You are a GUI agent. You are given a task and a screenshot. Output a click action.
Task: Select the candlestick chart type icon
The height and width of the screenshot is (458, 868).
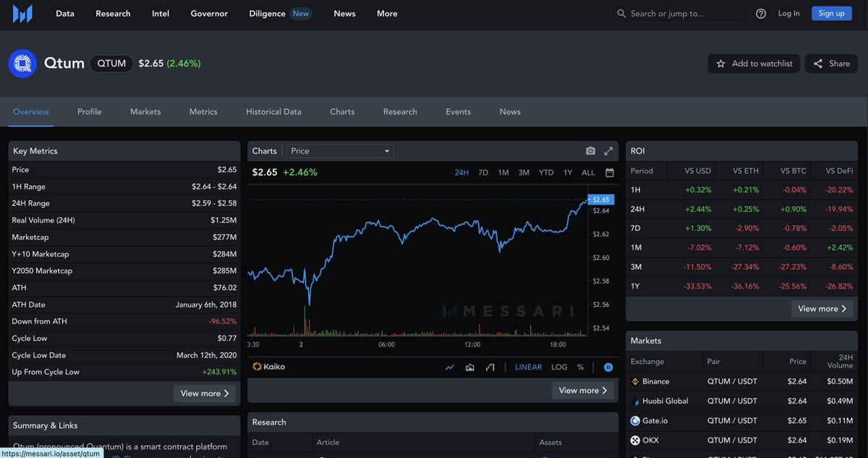(490, 367)
